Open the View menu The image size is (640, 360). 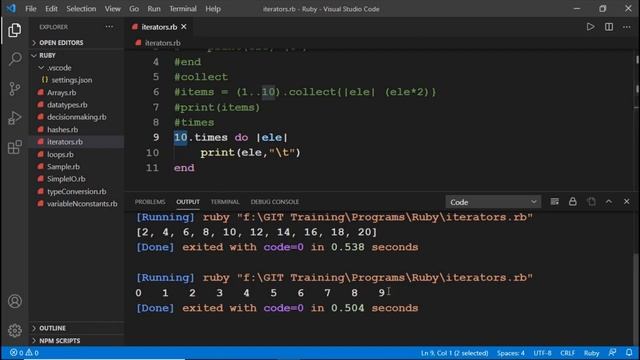(112, 9)
